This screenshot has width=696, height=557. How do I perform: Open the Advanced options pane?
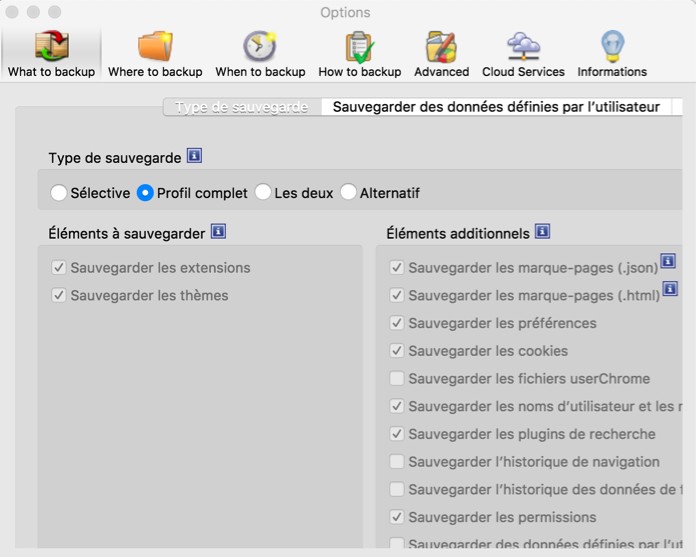click(x=441, y=54)
